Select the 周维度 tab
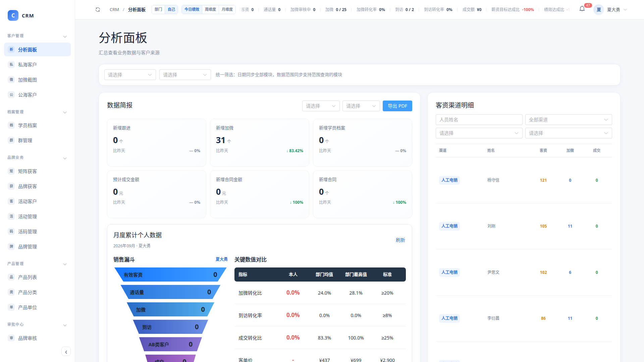Screen dimensions: 644x362 click(x=210, y=9)
